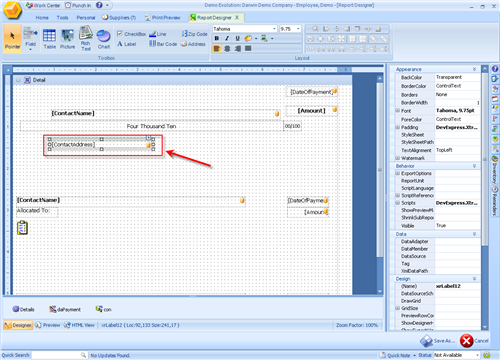
Task: Select the Bar Code tool
Action: (163, 44)
